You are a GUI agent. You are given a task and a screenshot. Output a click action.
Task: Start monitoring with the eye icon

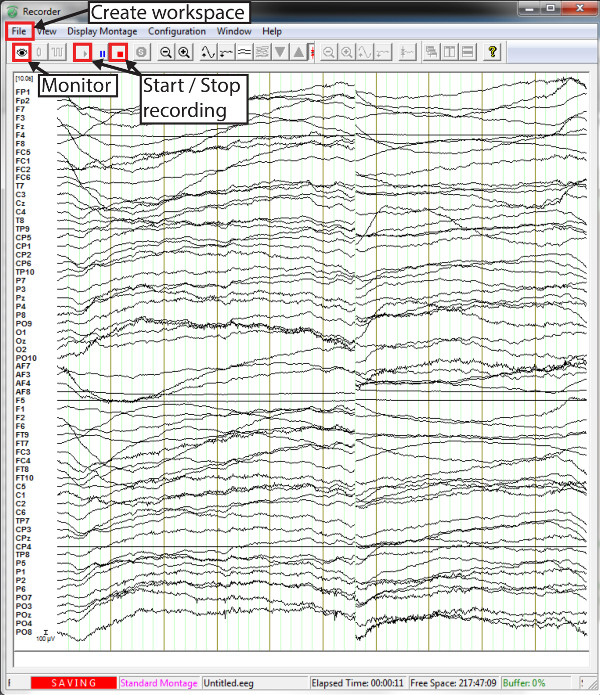pos(21,52)
